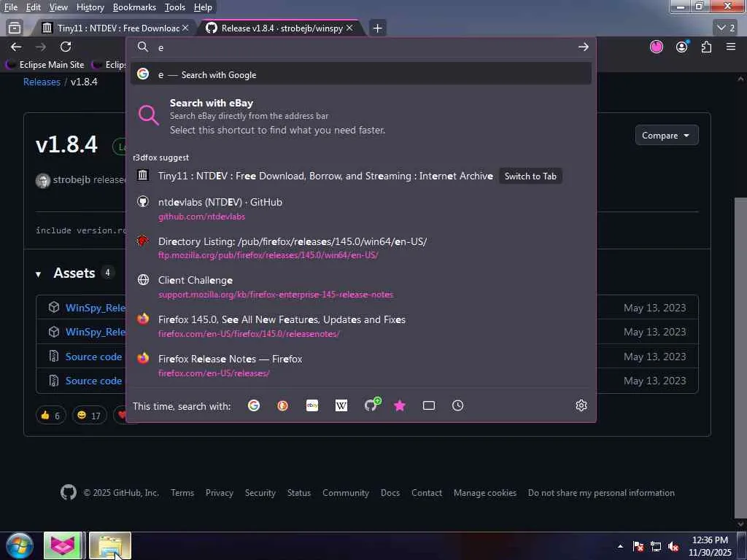
Task: Open the first Source code asset
Action: pyautogui.click(x=93, y=357)
